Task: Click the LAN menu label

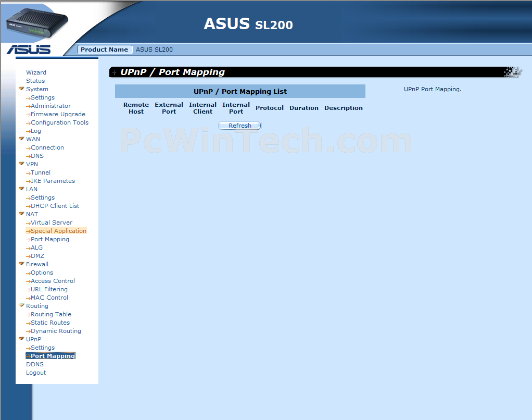Action: click(x=32, y=189)
